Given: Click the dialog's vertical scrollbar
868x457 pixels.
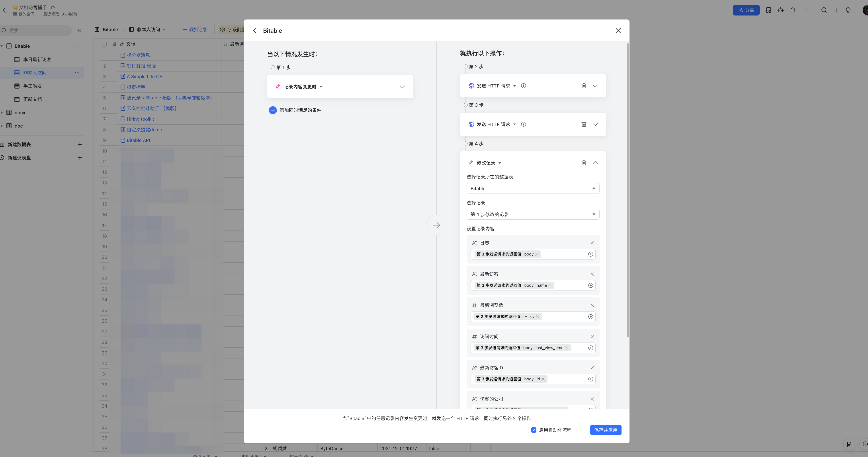Looking at the screenshot, I should pos(628,190).
